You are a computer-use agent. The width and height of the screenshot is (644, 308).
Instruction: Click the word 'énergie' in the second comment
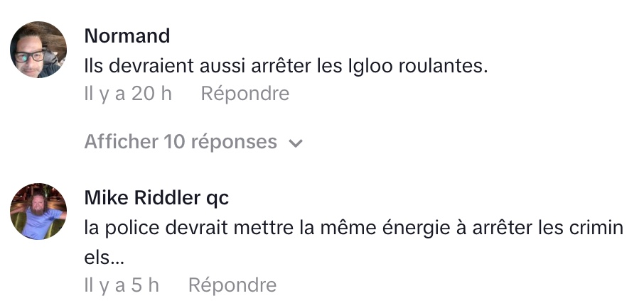pos(421,228)
